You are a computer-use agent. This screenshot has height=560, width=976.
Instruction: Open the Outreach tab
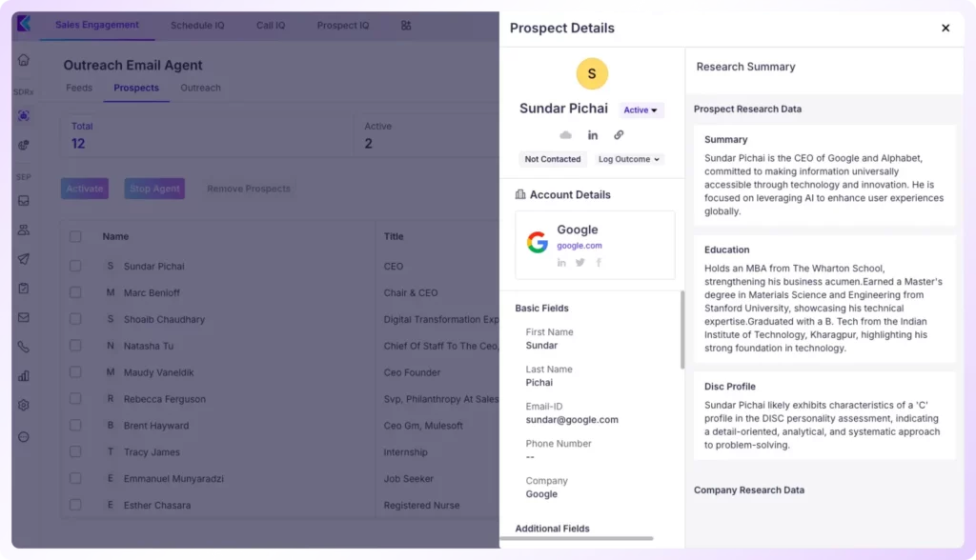click(x=200, y=88)
